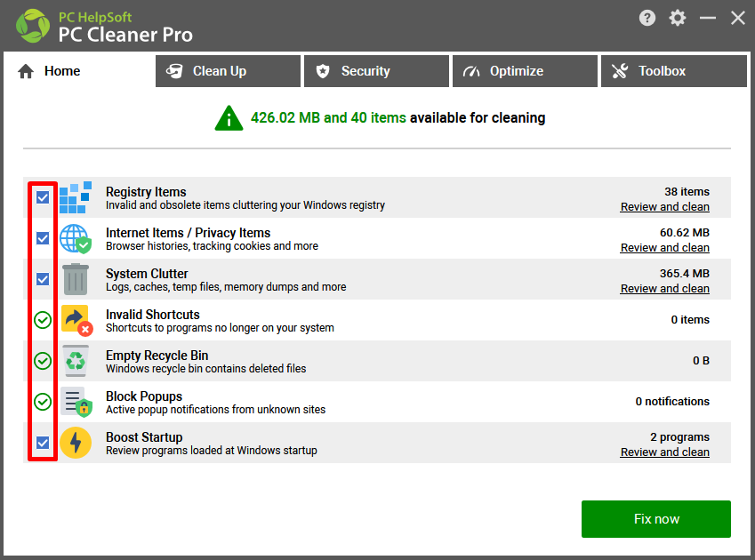Click the green Fix now button

coord(655,519)
